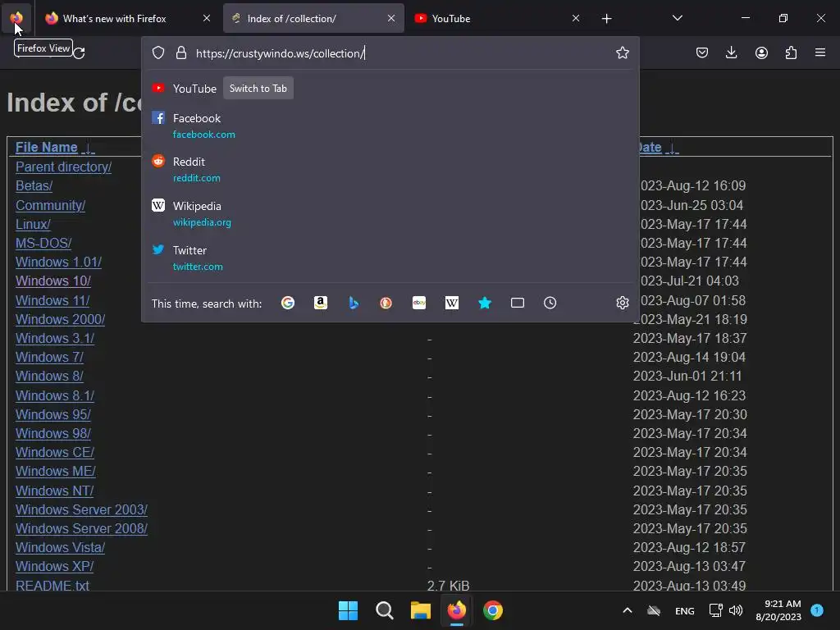Image resolution: width=840 pixels, height=630 pixels.
Task: Click the ENG language indicator
Action: pos(685,610)
